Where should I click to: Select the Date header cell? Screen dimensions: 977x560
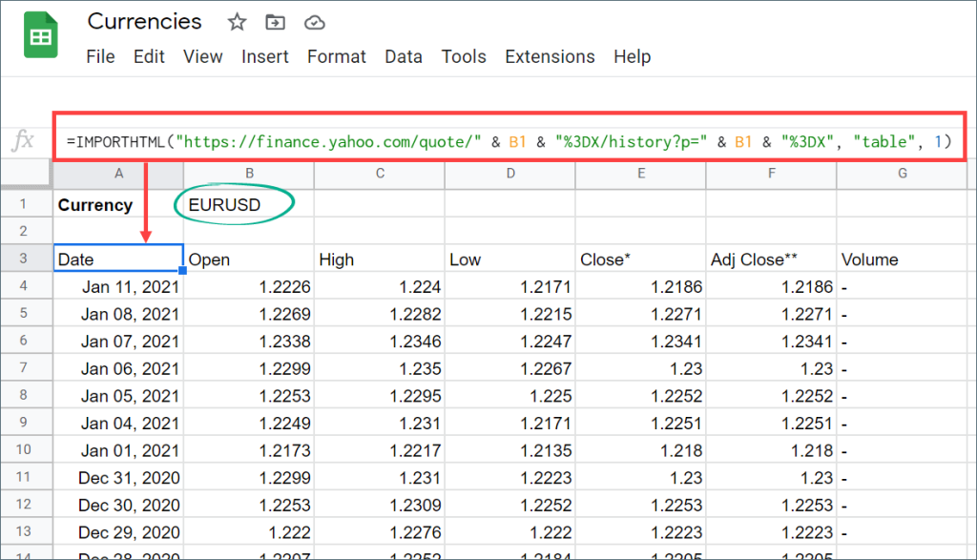pos(118,259)
